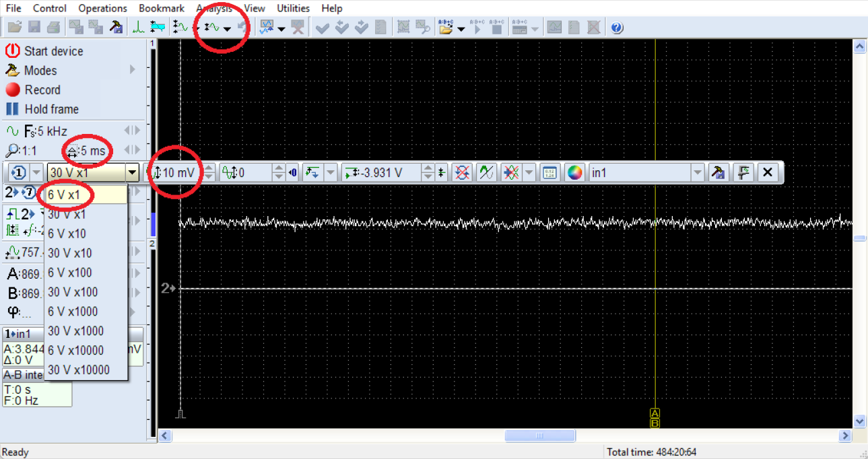Click the crossed multicolor waveform icon

[510, 173]
